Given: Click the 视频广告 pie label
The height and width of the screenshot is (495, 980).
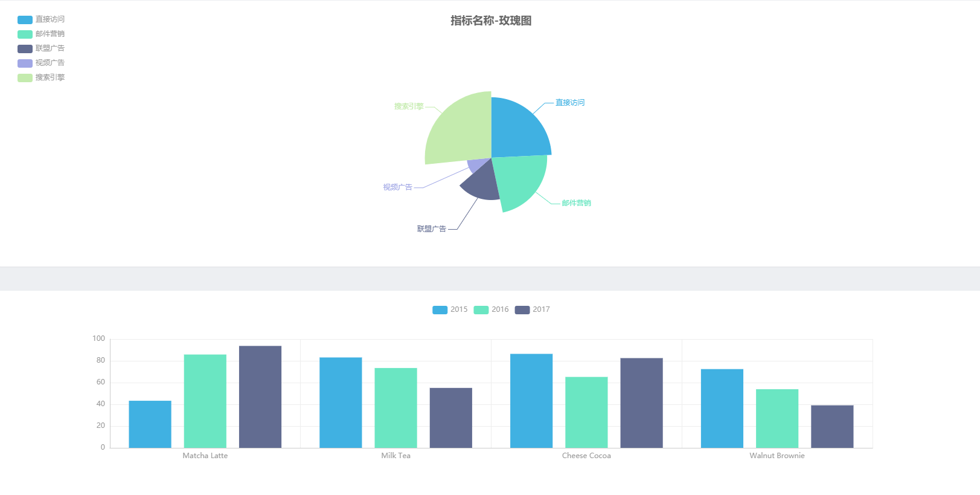Looking at the screenshot, I should (x=397, y=187).
